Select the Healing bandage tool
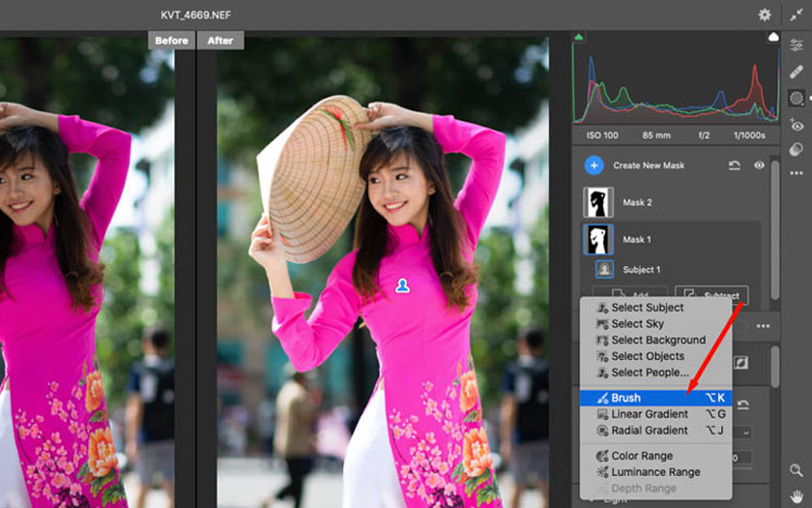 pos(797,72)
